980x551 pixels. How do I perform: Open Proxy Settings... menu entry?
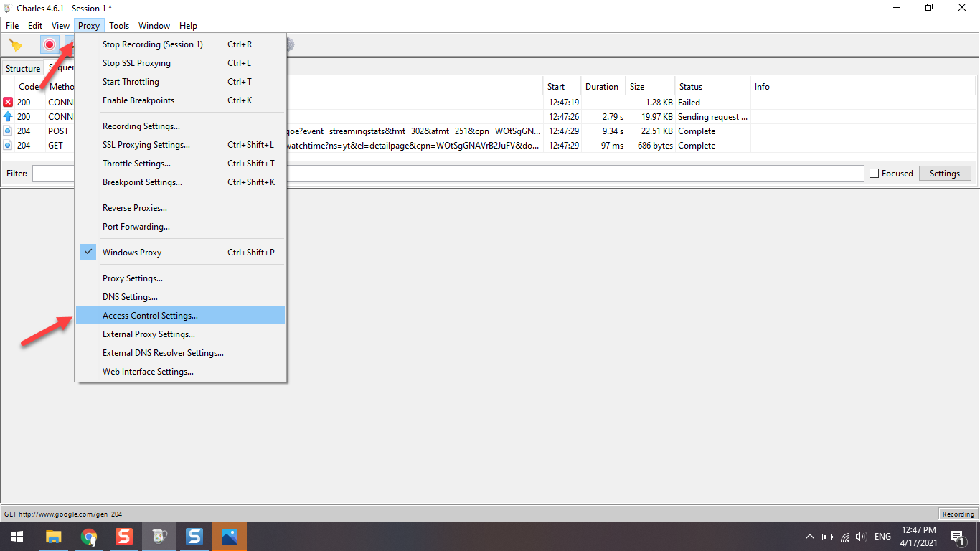(180, 278)
